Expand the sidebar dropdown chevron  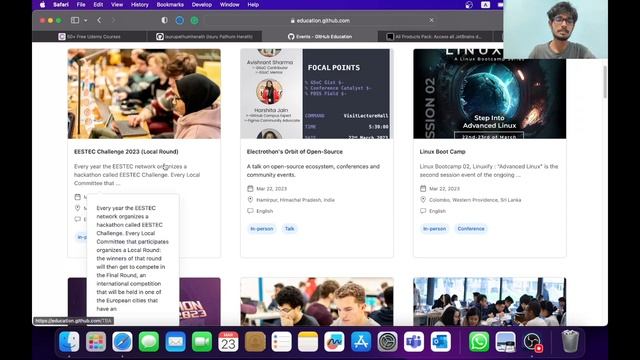tap(85, 20)
